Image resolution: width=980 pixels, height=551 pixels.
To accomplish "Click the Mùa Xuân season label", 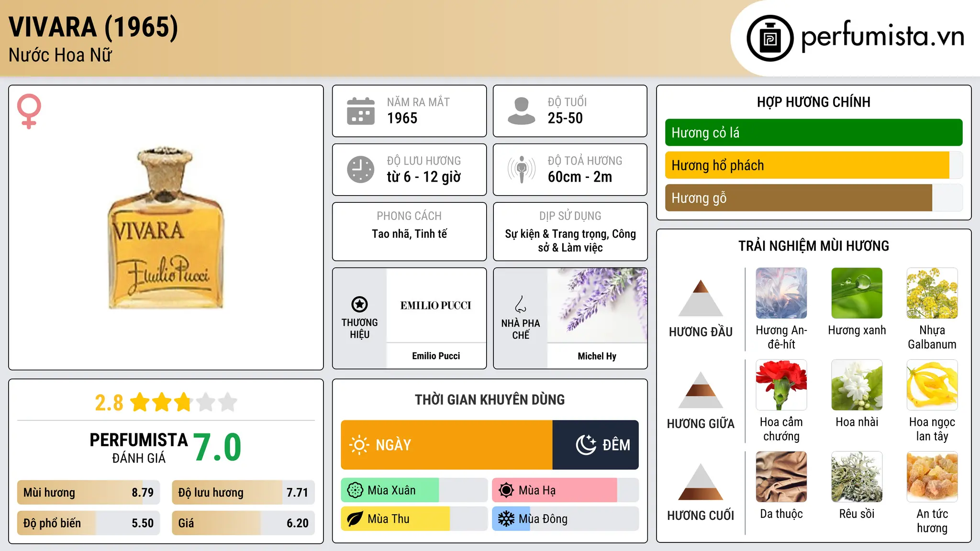I will 391,490.
